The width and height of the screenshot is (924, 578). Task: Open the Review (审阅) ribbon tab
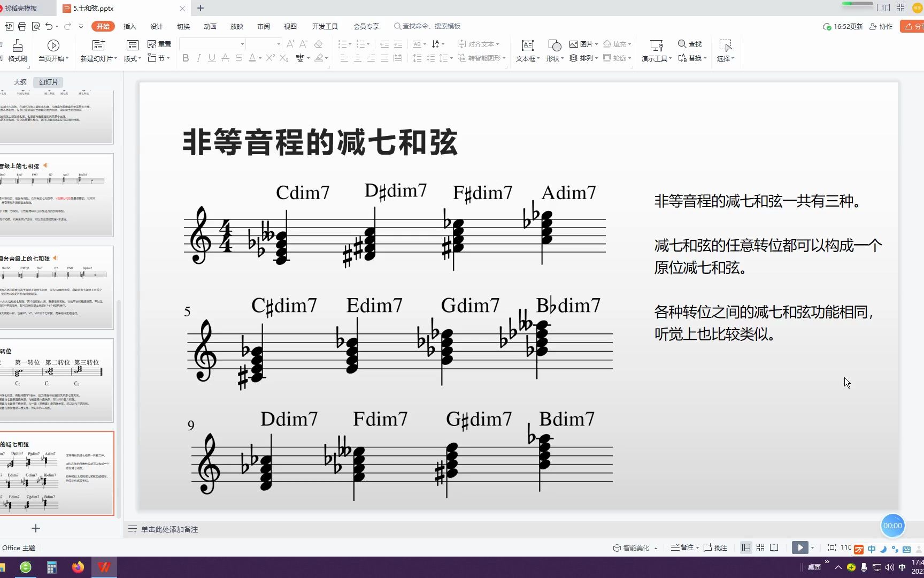pyautogui.click(x=264, y=26)
